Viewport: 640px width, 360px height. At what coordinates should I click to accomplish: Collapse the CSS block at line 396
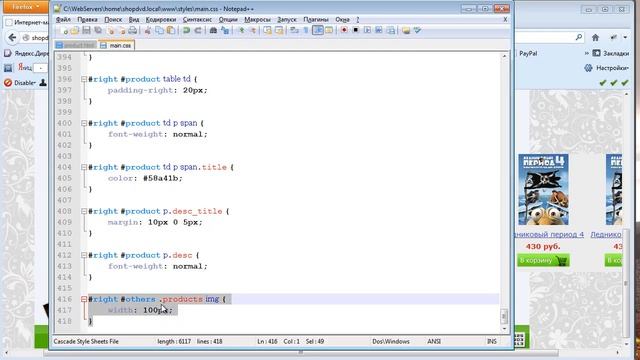(x=84, y=79)
